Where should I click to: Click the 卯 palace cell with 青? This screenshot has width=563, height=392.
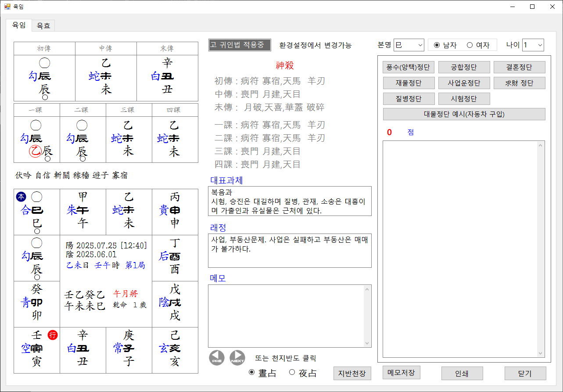click(37, 304)
